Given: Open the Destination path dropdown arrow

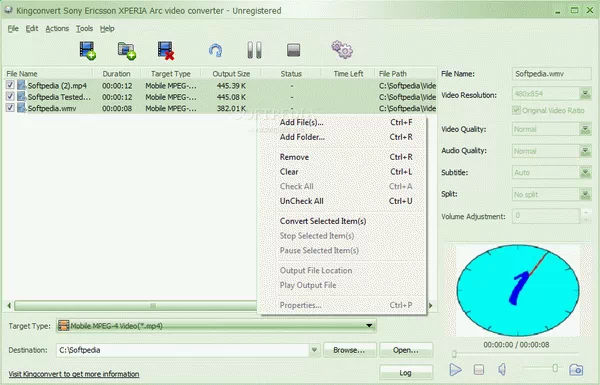Looking at the screenshot, I should tap(314, 350).
